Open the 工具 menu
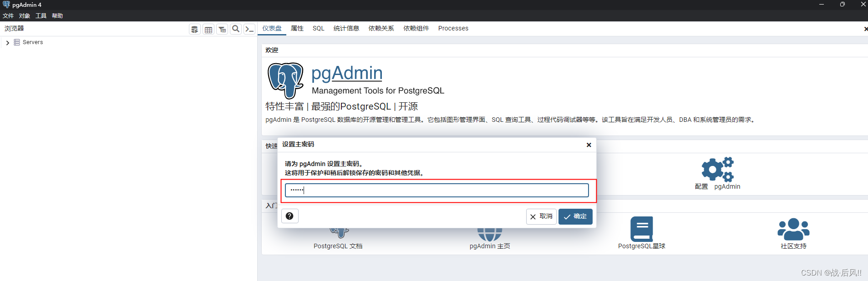 [x=41, y=16]
